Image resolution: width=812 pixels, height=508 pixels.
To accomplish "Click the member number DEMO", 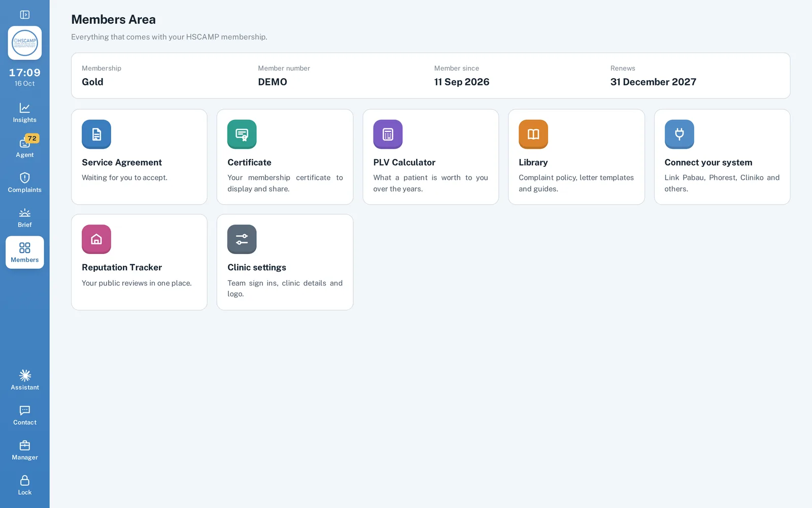I will [273, 82].
